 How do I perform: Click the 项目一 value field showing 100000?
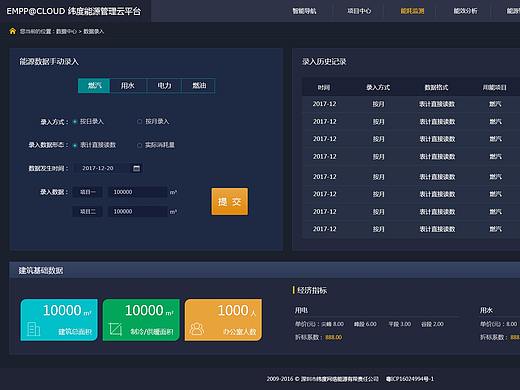tap(138, 192)
